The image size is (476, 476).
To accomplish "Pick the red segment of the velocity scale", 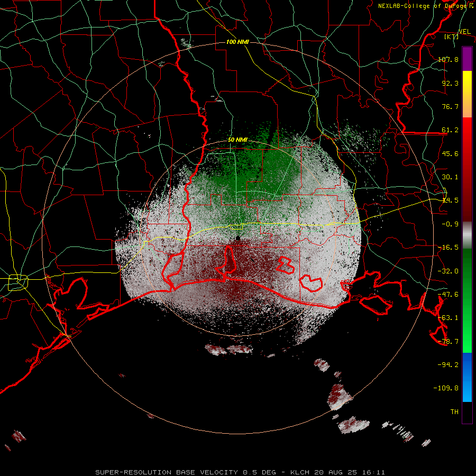I will (467, 169).
